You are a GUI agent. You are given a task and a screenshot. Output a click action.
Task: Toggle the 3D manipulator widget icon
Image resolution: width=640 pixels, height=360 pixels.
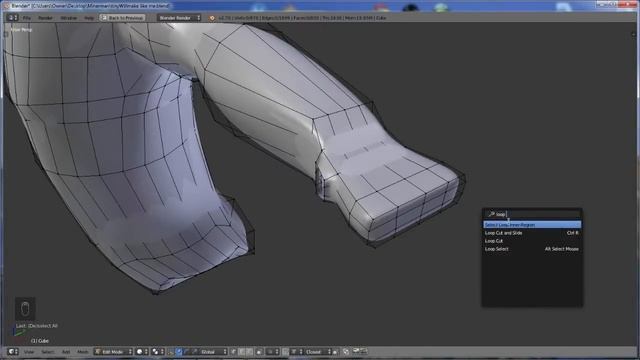[x=171, y=351]
